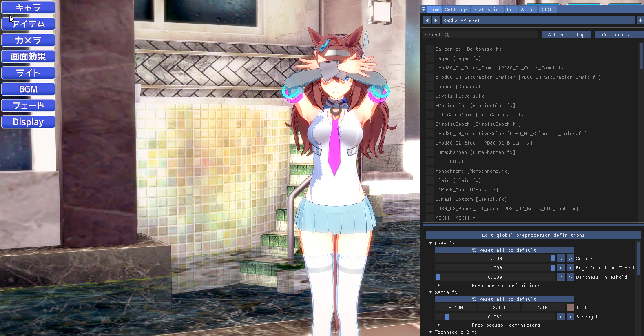Open the Sepia Tint color swatch
The height and width of the screenshot is (336, 644).
point(570,307)
